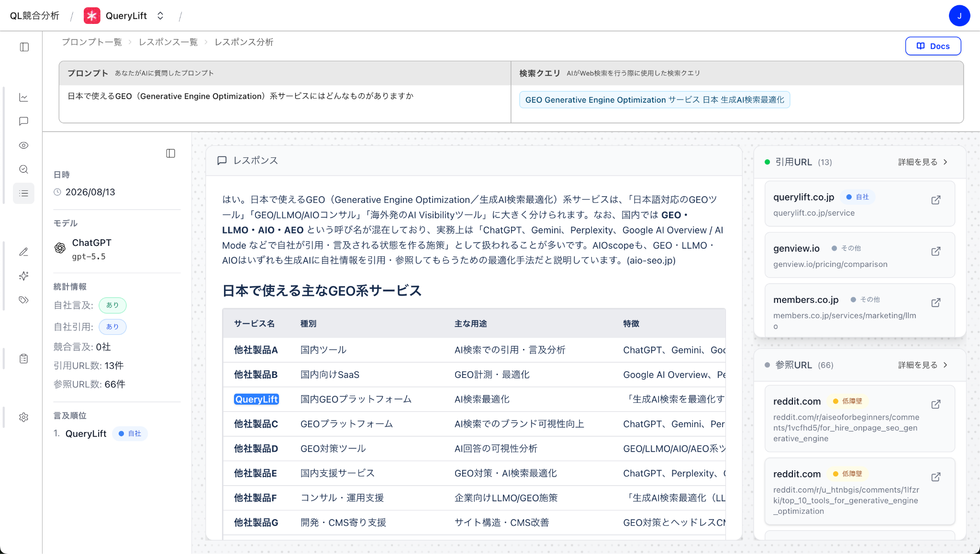Select 他社製品B row name
The width and height of the screenshot is (980, 554).
pyautogui.click(x=256, y=375)
